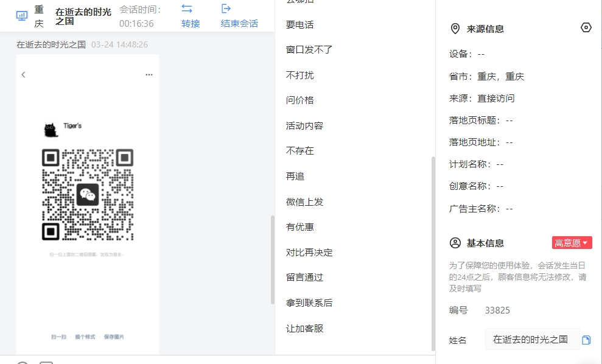
Task: Open the WeChat QR code image message
Action: [88, 205]
